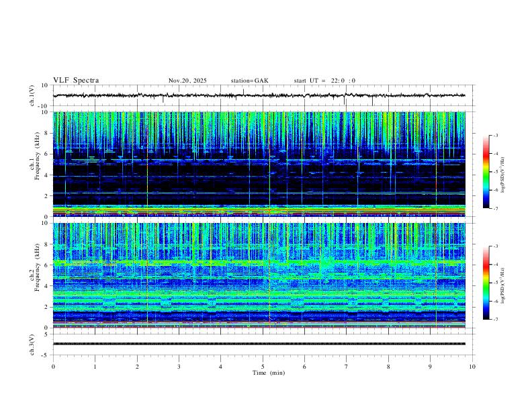Screen dimensions: 532x411
Task: Click the "VLF Spectra" title text
Action: tap(76, 81)
